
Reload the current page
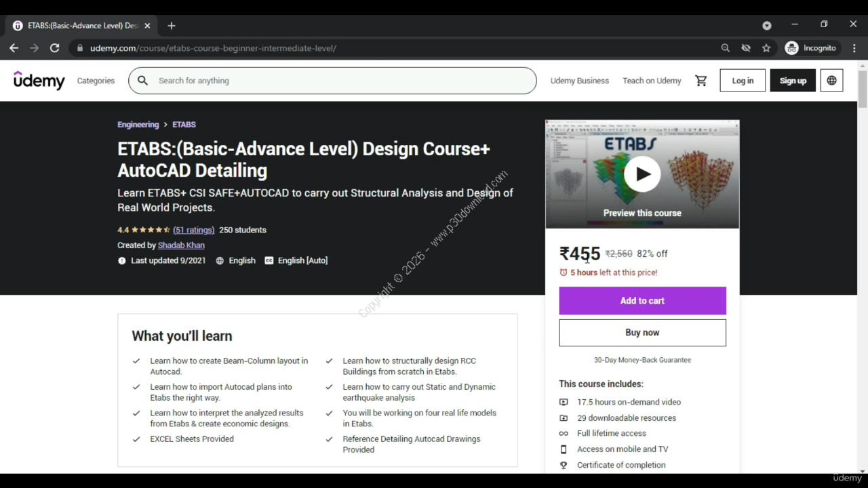(55, 48)
